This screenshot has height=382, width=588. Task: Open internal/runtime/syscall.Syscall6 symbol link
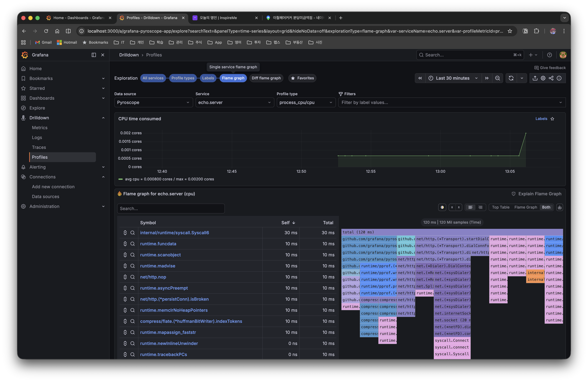(174, 233)
